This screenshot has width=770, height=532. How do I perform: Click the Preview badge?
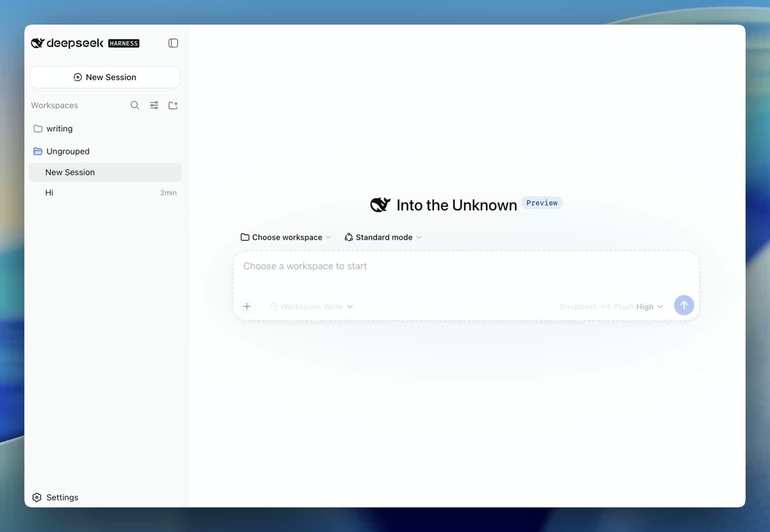[x=542, y=203]
